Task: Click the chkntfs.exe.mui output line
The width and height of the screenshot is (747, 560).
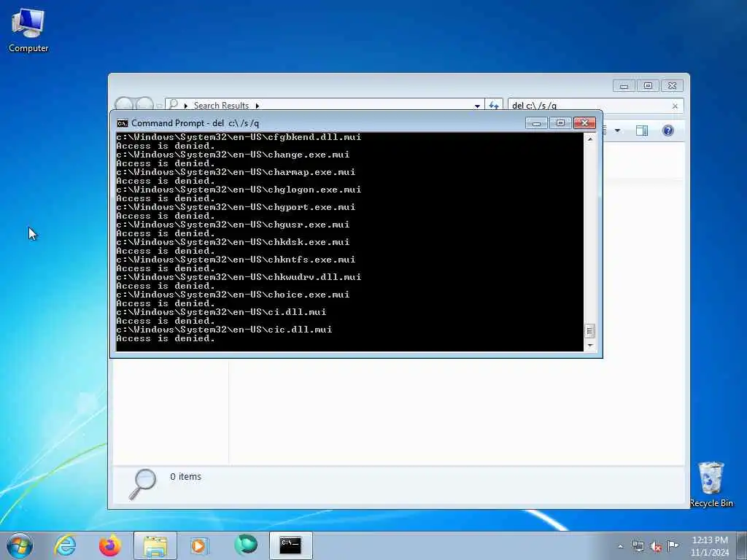Action: coord(236,260)
